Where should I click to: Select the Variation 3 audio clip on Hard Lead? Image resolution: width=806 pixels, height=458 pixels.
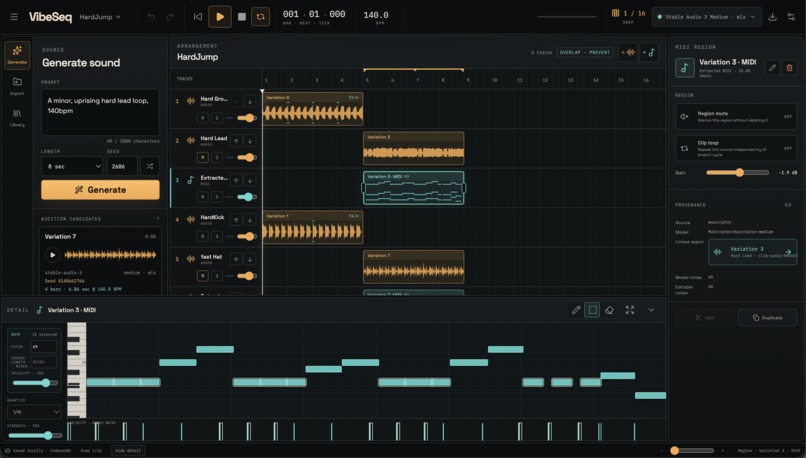tap(413, 149)
